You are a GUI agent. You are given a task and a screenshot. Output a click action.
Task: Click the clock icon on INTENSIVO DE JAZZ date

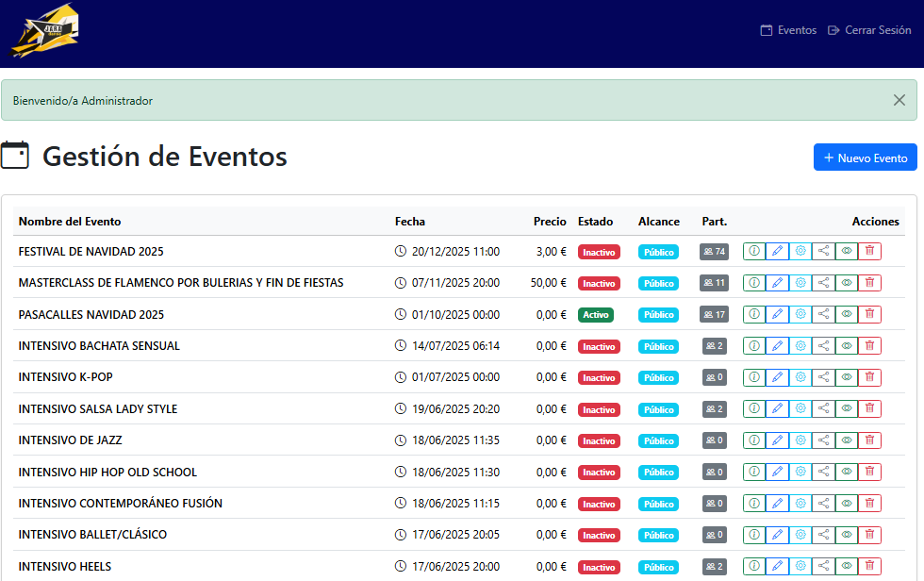pos(400,440)
